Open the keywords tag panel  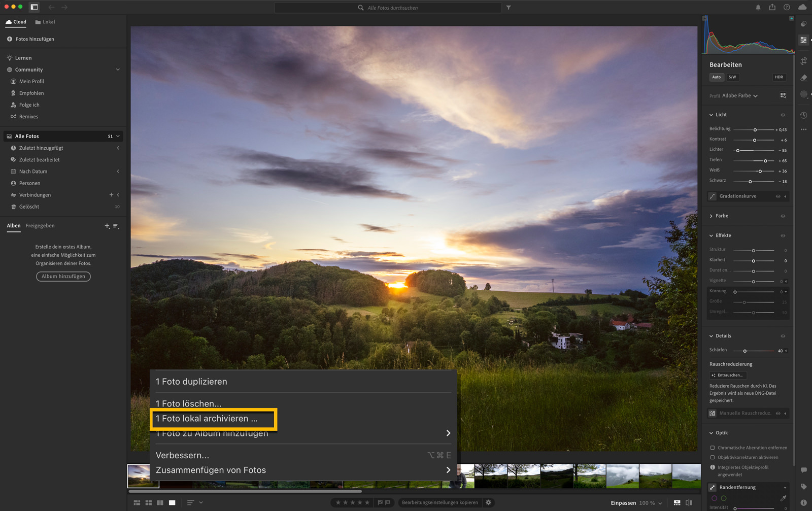(803, 487)
